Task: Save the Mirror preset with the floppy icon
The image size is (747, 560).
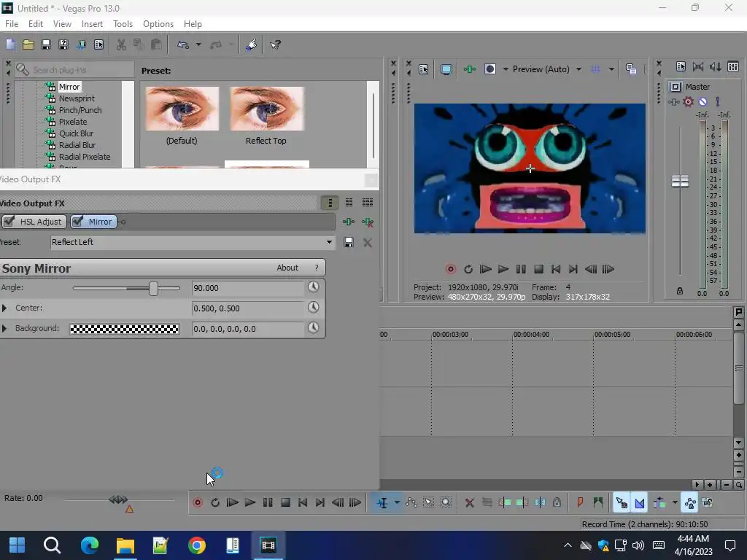Action: pos(349,242)
